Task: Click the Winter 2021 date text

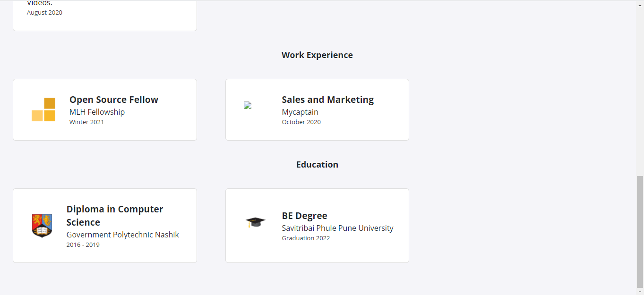Action: (x=86, y=122)
